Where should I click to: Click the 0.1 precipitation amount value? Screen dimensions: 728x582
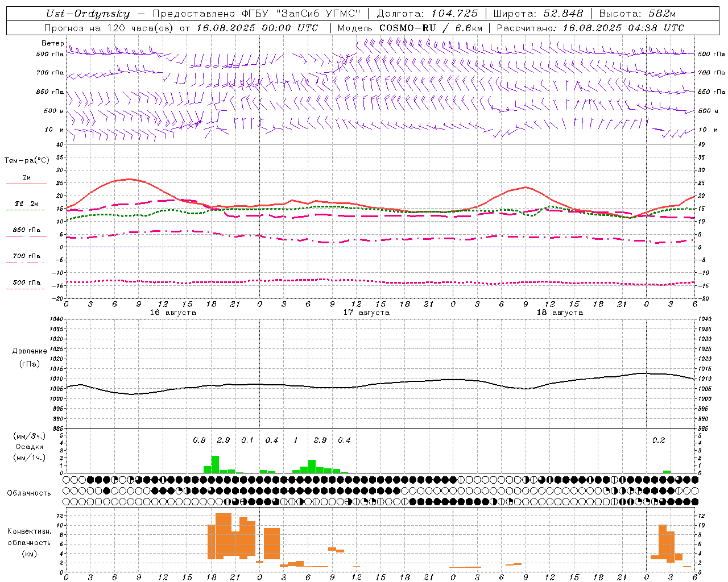pos(247,440)
